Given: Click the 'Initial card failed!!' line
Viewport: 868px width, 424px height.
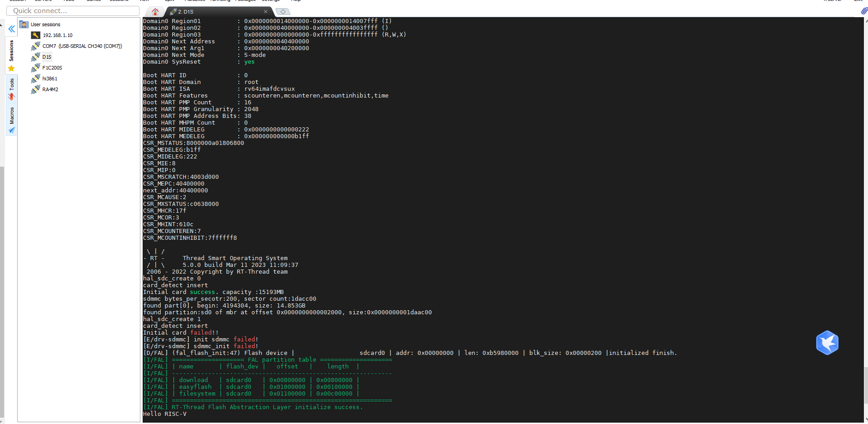Looking at the screenshot, I should click(x=181, y=333).
